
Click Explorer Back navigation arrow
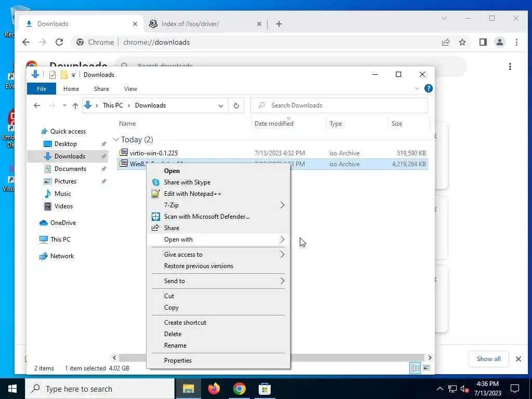(37, 105)
